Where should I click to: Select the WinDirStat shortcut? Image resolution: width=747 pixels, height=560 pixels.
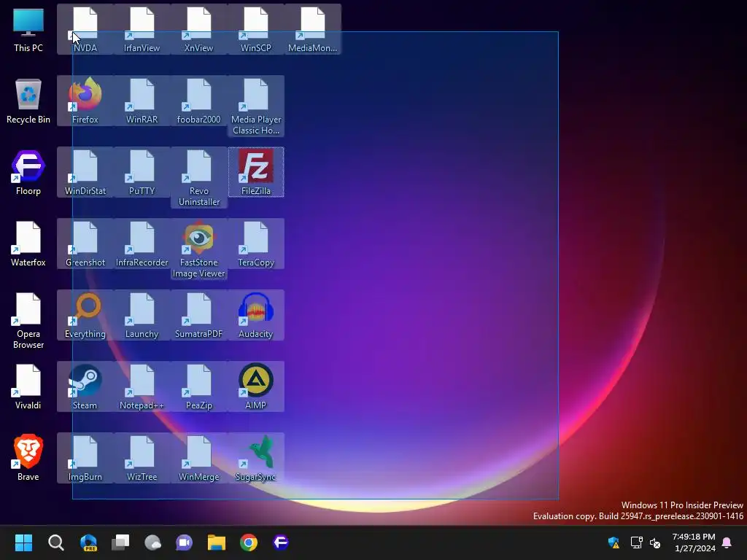[85, 172]
